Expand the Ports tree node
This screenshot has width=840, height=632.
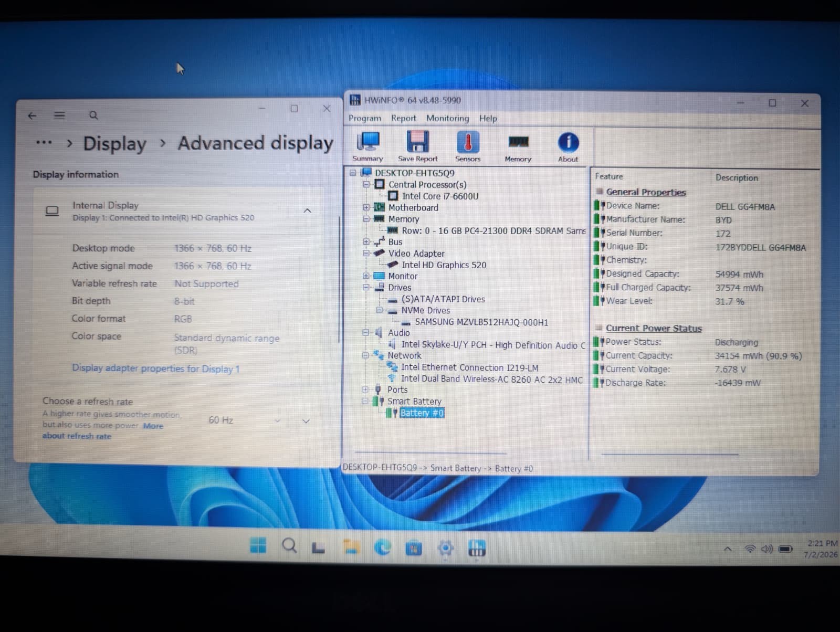[365, 389]
